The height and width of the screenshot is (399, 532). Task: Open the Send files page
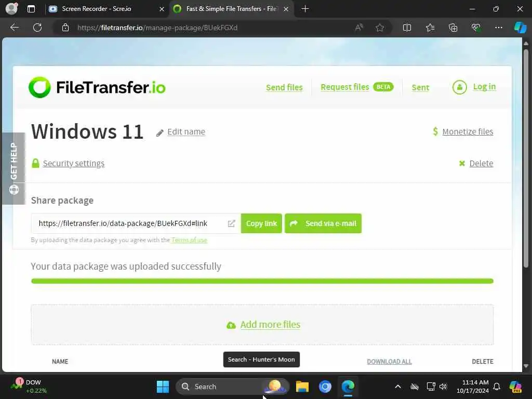click(x=284, y=87)
